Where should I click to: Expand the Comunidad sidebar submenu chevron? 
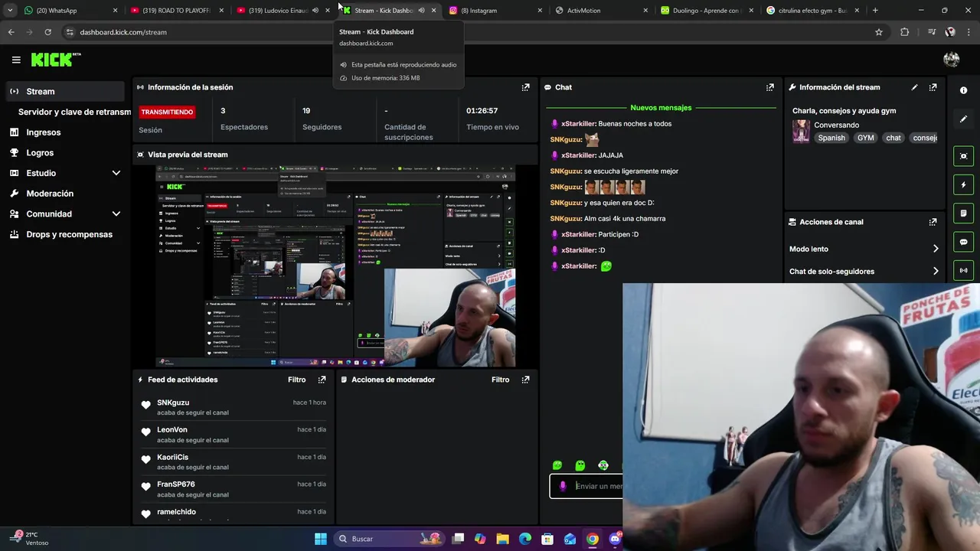116,214
